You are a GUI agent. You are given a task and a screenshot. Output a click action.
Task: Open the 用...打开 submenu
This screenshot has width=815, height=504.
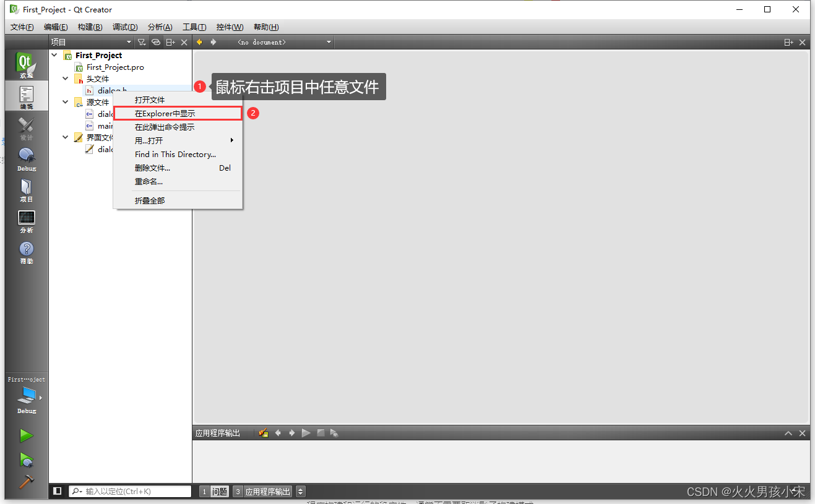pos(178,140)
